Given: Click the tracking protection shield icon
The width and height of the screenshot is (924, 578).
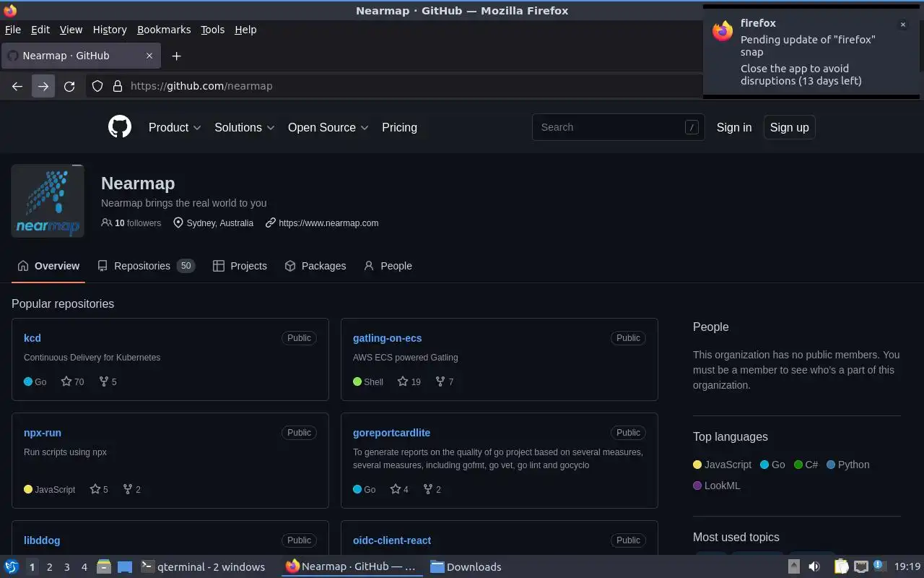Looking at the screenshot, I should (x=97, y=86).
